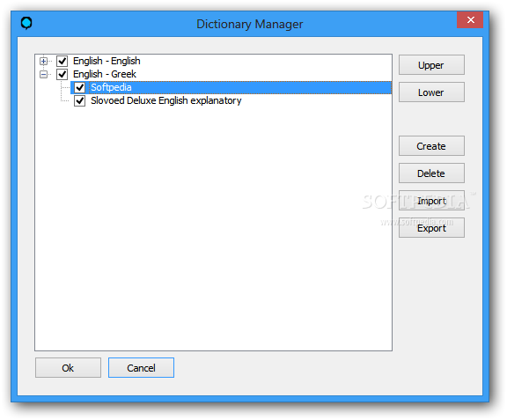This screenshot has height=420, width=507.
Task: Click the Create button
Action: [431, 146]
